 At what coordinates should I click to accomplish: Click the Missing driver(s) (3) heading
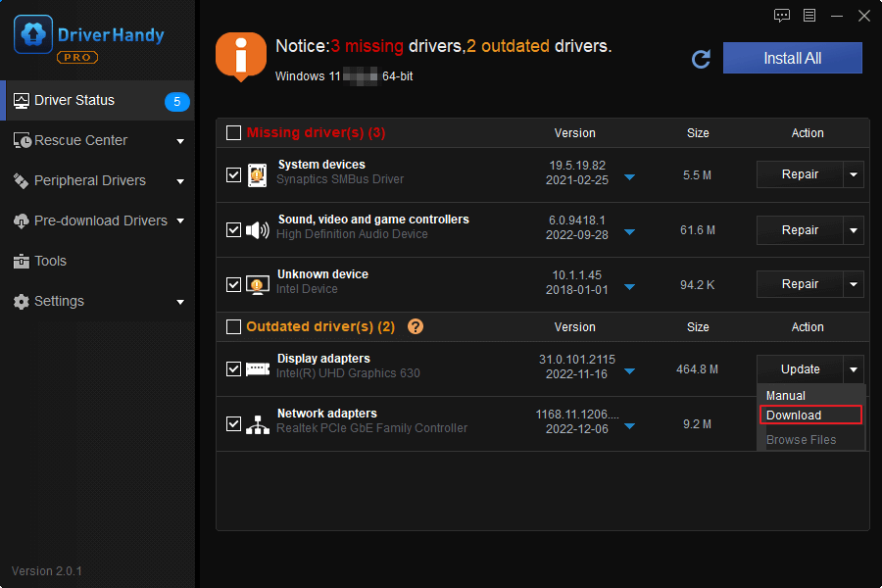pos(317,133)
